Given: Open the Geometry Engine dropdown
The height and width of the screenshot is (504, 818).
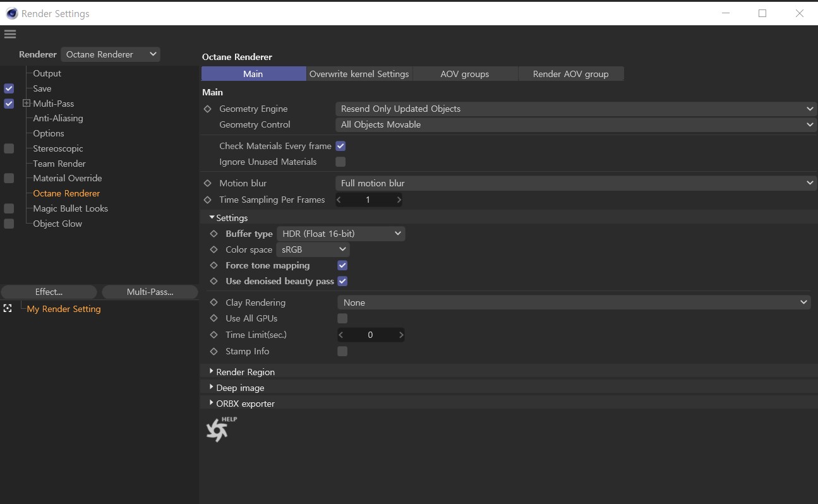Looking at the screenshot, I should point(576,109).
